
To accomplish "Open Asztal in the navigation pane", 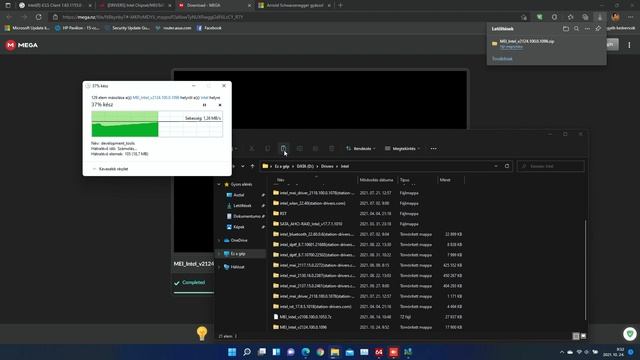I will pos(239,195).
